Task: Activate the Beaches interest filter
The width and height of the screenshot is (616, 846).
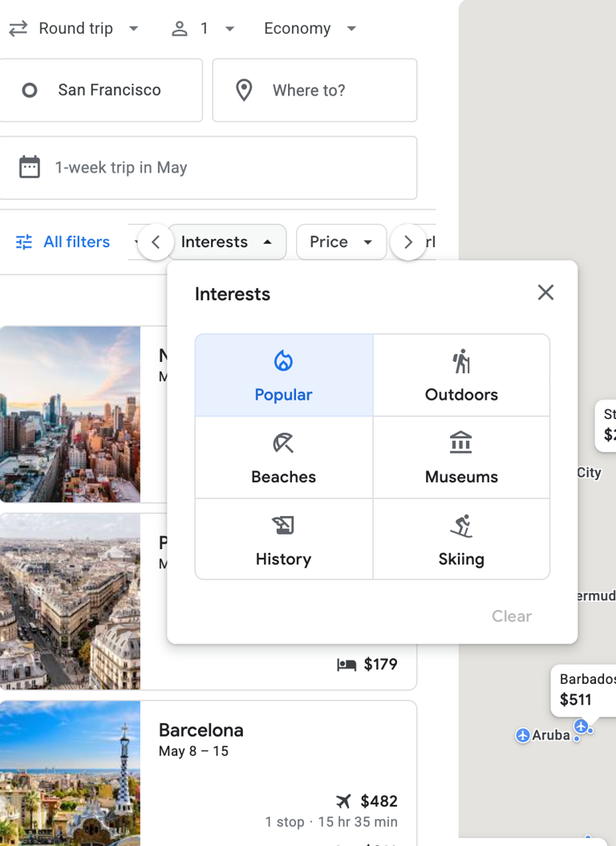Action: click(283, 457)
